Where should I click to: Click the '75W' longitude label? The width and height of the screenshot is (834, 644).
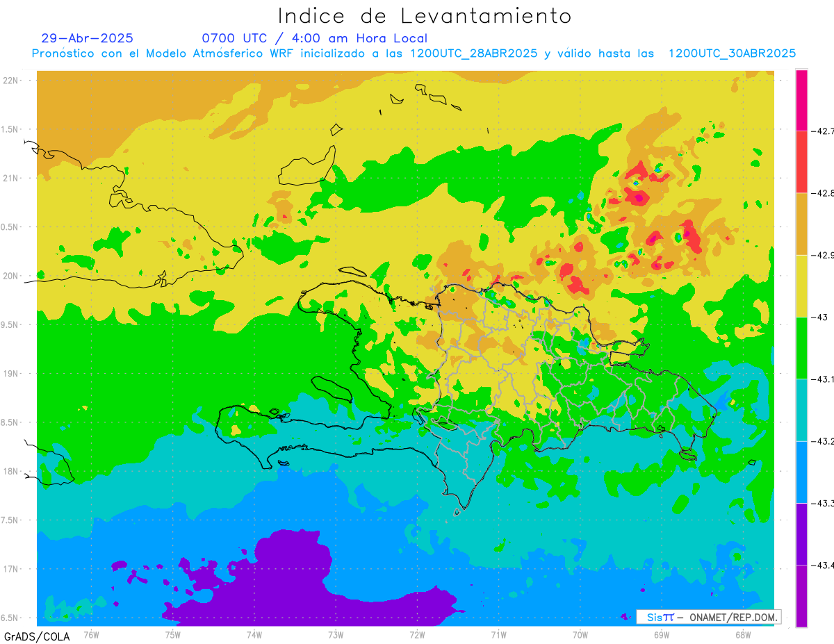[172, 634]
